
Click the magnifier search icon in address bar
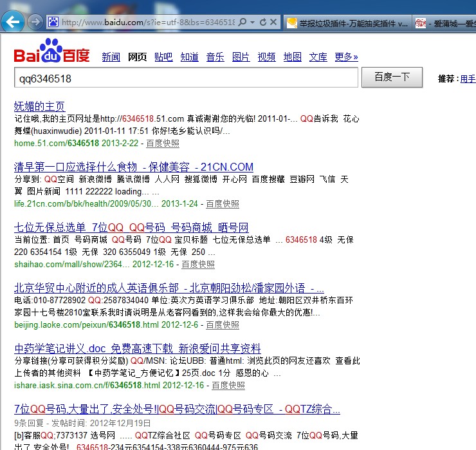point(243,22)
